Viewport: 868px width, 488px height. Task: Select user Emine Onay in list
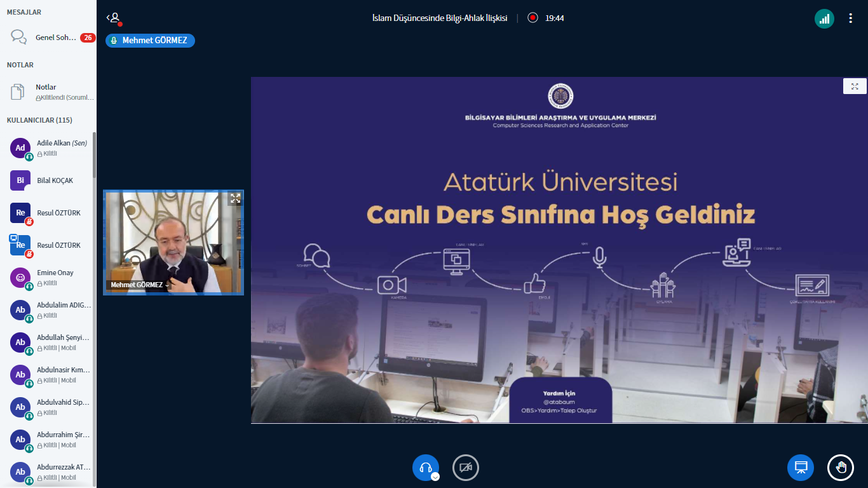pos(55,277)
